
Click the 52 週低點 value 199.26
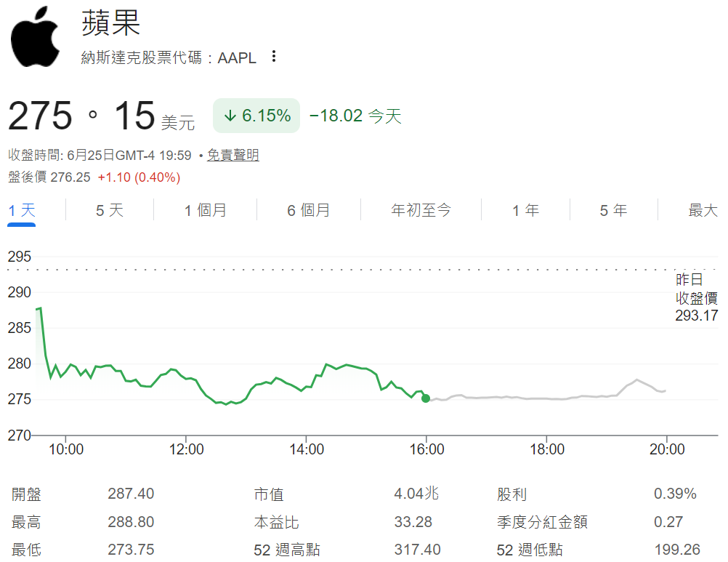(x=677, y=550)
